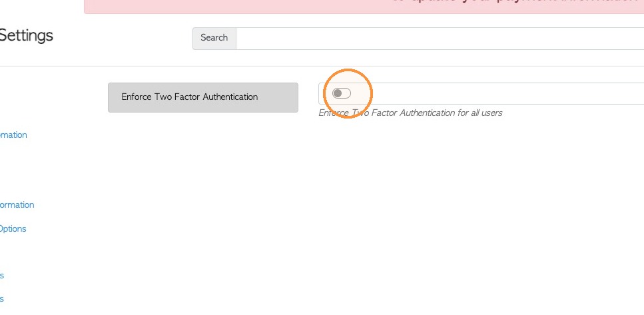Click the Settings page heading

pyautogui.click(x=26, y=36)
